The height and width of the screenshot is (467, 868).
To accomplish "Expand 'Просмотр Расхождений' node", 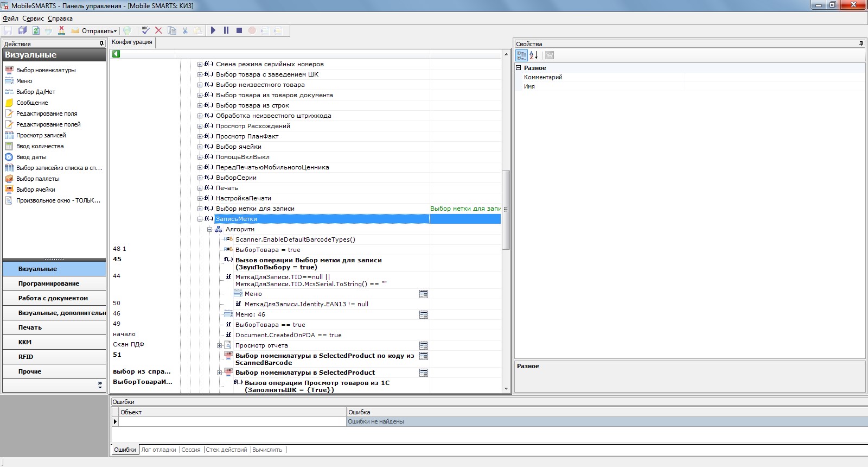I will (200, 126).
